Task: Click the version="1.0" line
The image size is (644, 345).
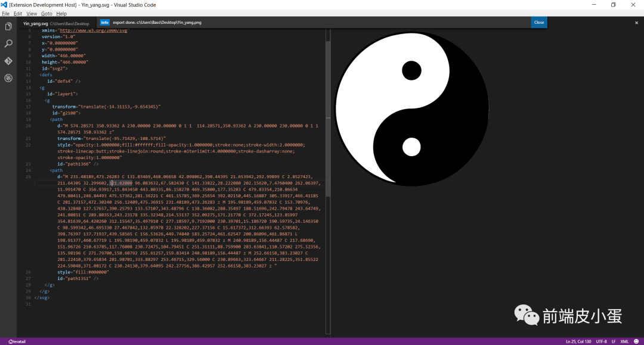Action: coord(58,37)
